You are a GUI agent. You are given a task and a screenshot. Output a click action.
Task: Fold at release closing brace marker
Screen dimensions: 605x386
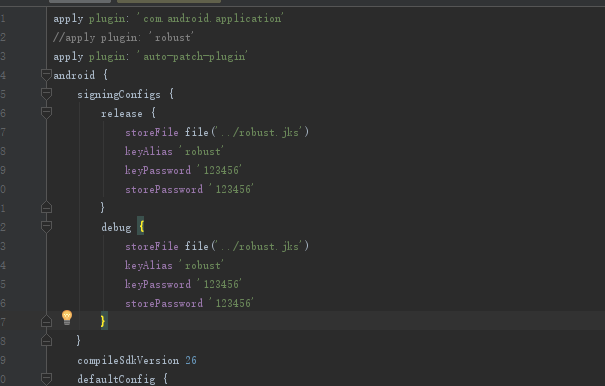pos(46,207)
